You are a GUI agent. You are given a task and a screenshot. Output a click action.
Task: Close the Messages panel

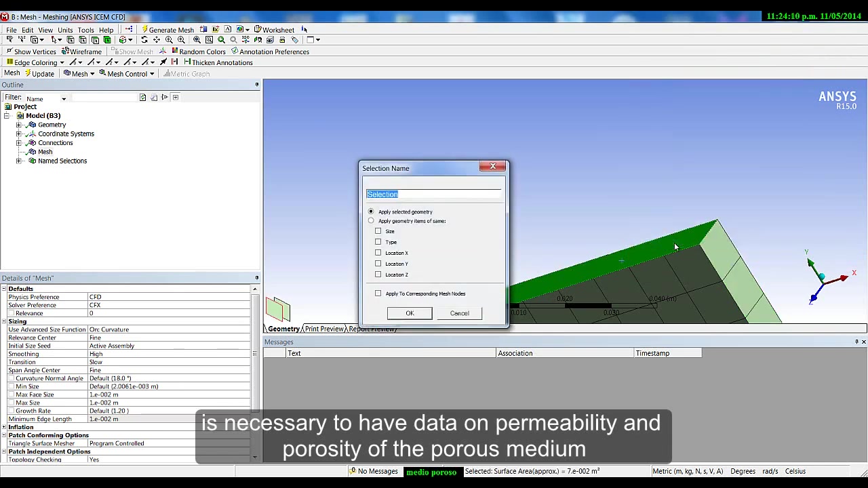tap(863, 342)
